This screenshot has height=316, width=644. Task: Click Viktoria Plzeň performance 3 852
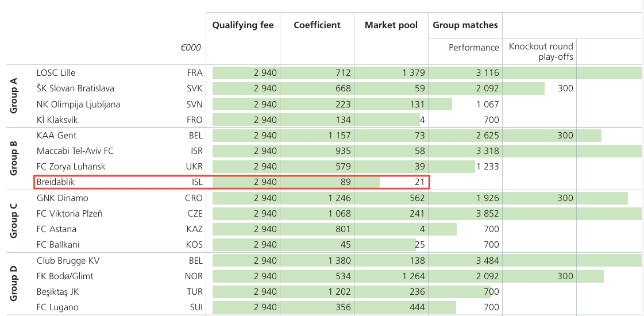tap(488, 214)
